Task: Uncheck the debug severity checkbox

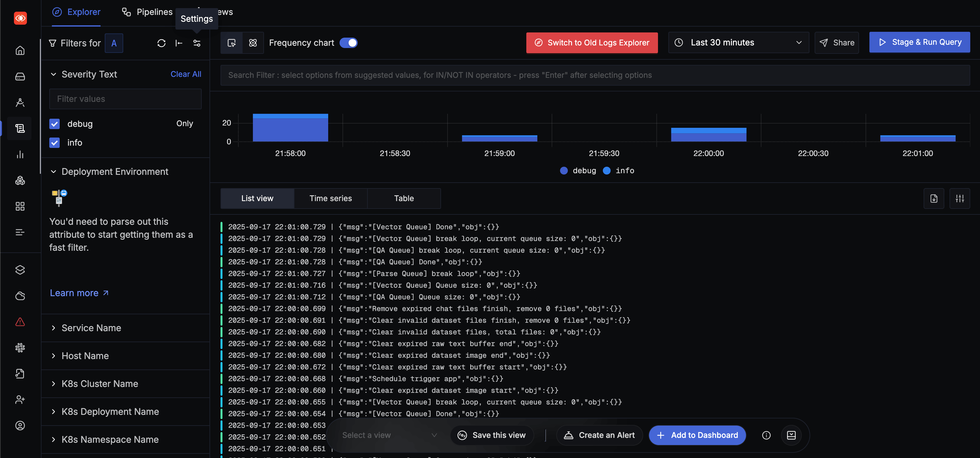Action: (54, 124)
